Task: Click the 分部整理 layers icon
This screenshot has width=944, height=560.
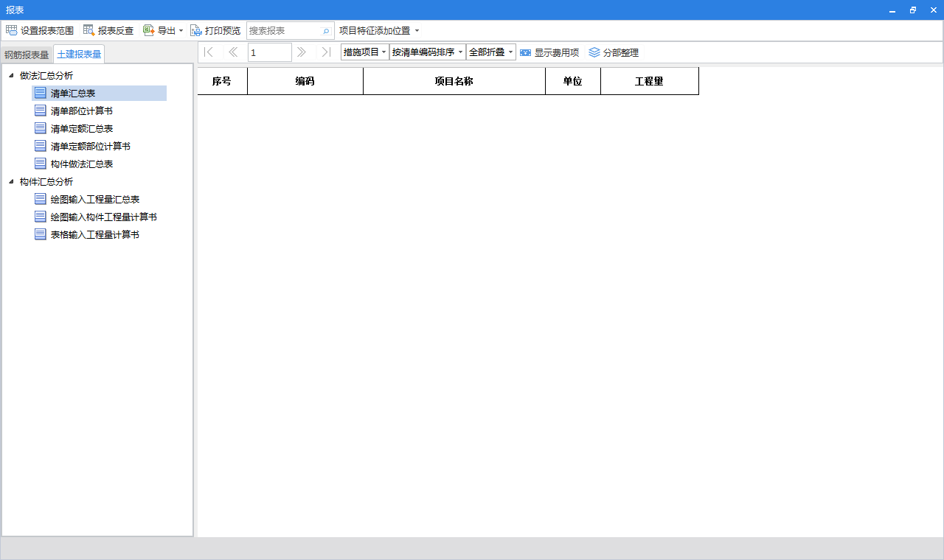Action: tap(594, 52)
